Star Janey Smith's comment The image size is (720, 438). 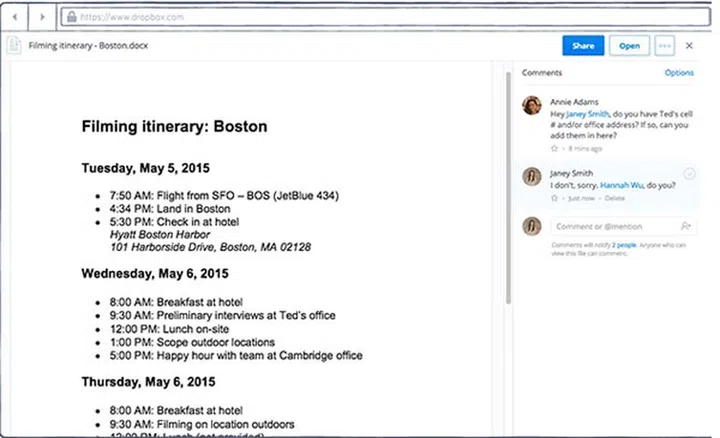coord(554,198)
